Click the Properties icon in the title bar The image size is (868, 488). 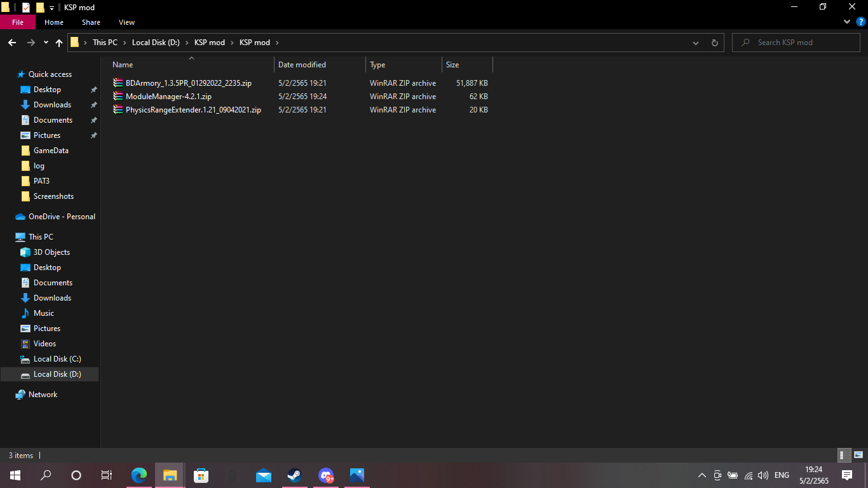[26, 8]
